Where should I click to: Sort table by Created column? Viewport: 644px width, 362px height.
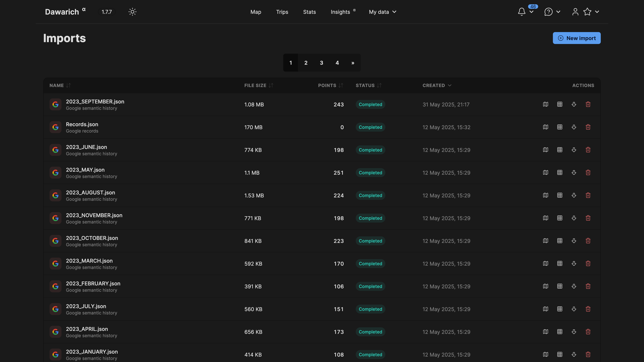coord(437,86)
